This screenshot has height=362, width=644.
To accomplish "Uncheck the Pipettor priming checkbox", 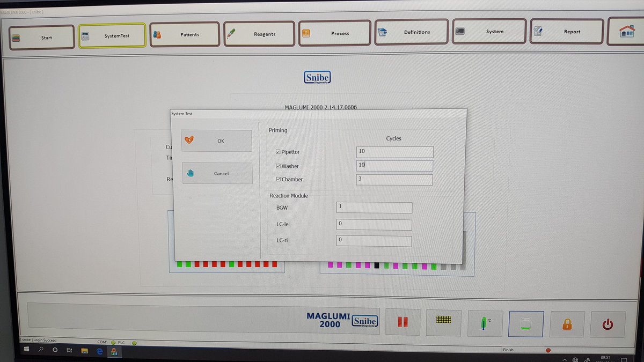I will [278, 152].
